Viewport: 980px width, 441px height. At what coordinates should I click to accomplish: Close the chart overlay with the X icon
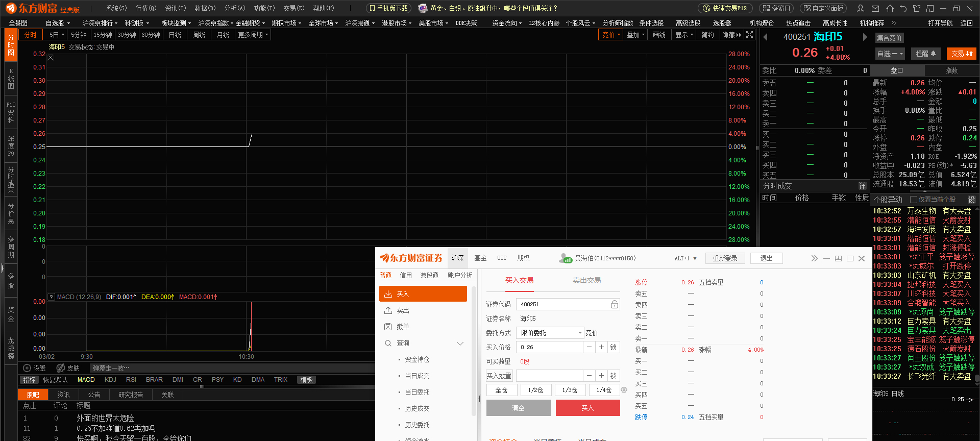click(51, 58)
